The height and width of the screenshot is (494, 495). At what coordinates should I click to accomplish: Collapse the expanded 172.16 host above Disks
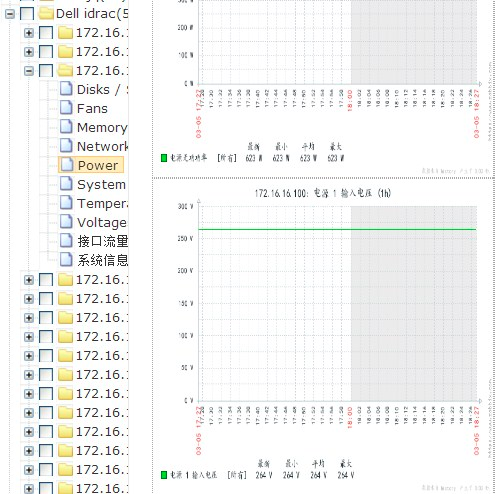click(x=29, y=71)
